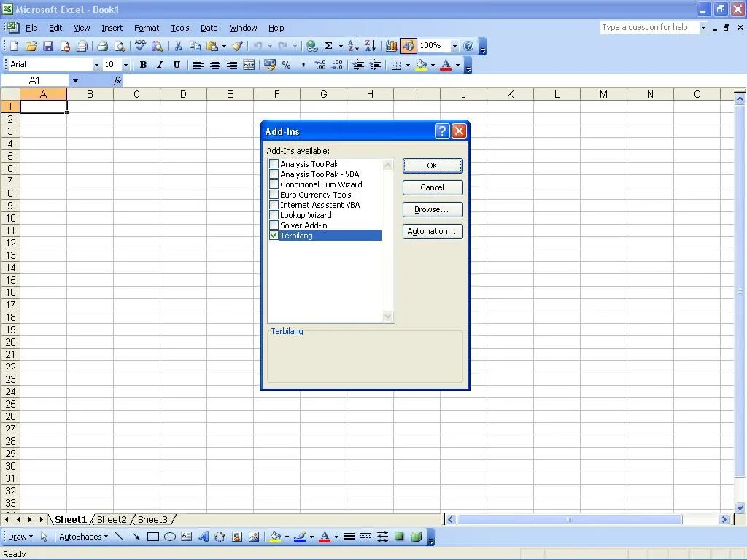This screenshot has height=560, width=747.
Task: Open the File menu
Action: (31, 28)
